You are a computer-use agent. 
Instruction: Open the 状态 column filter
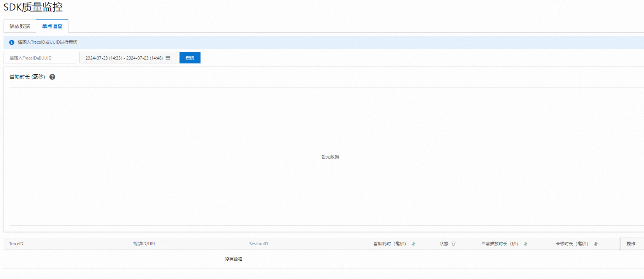(454, 244)
